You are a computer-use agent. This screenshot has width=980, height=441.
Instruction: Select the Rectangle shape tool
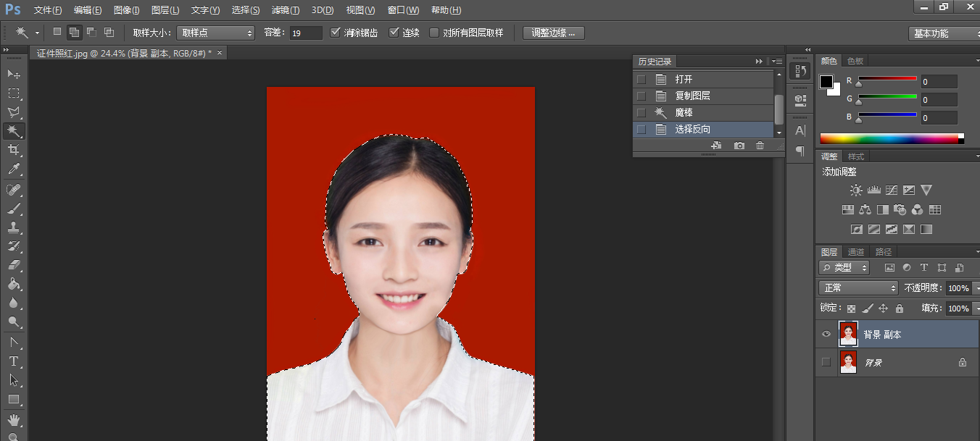[x=14, y=399]
